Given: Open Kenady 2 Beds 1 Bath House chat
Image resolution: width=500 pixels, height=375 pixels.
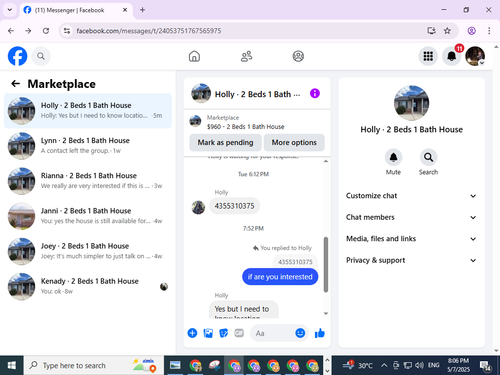Looking at the screenshot, I should 88,286.
